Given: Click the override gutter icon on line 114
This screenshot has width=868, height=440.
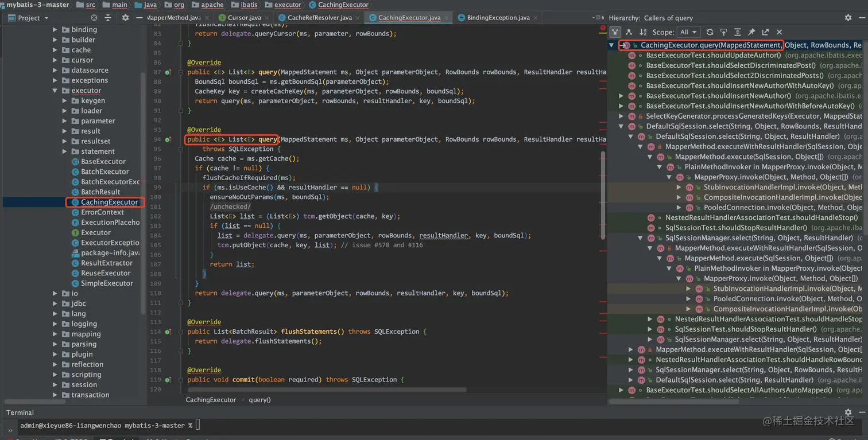Looking at the screenshot, I should tap(168, 332).
